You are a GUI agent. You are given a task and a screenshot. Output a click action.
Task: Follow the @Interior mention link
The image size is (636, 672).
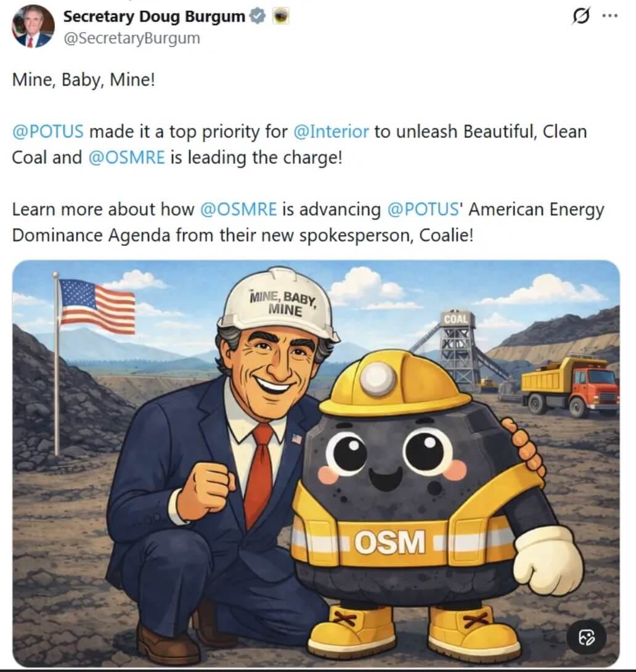[331, 131]
